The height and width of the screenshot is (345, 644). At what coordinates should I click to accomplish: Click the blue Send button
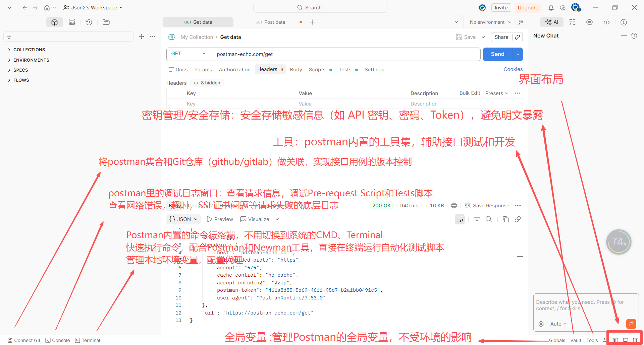498,54
